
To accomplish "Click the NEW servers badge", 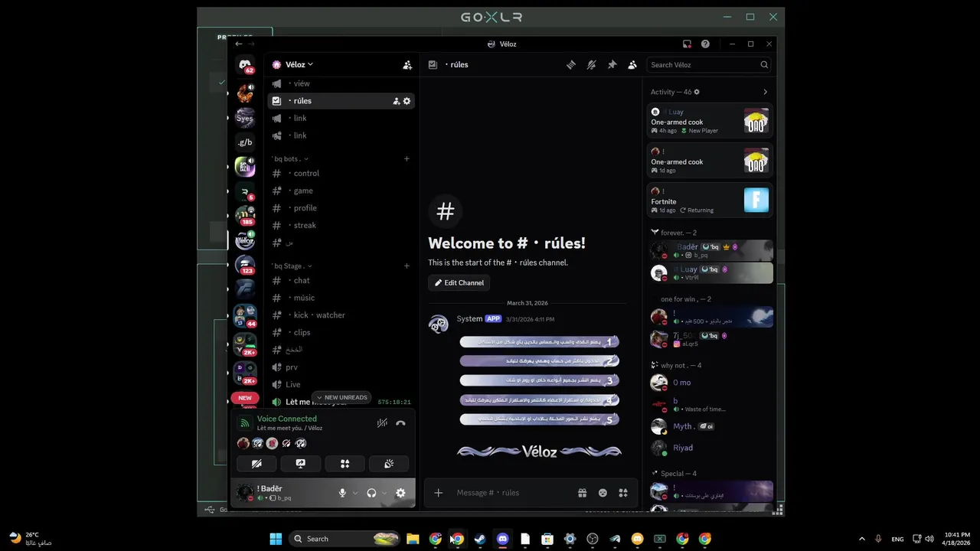I will [245, 398].
